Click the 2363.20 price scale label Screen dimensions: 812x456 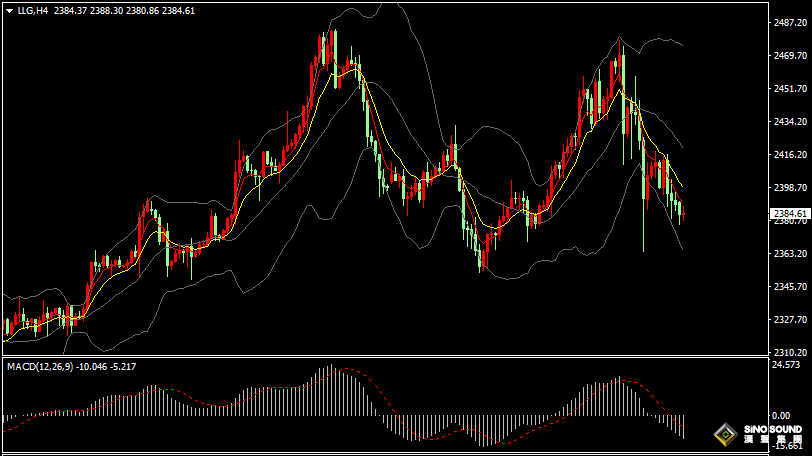click(790, 254)
